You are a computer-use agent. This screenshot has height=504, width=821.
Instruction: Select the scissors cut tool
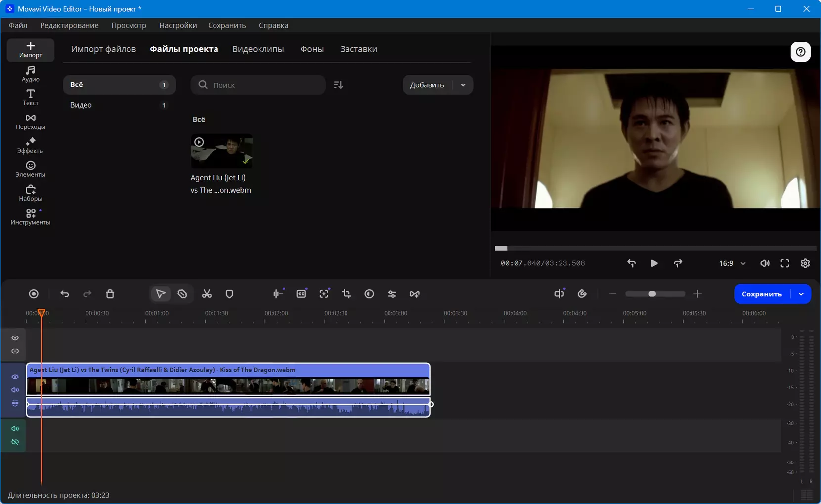click(x=207, y=294)
